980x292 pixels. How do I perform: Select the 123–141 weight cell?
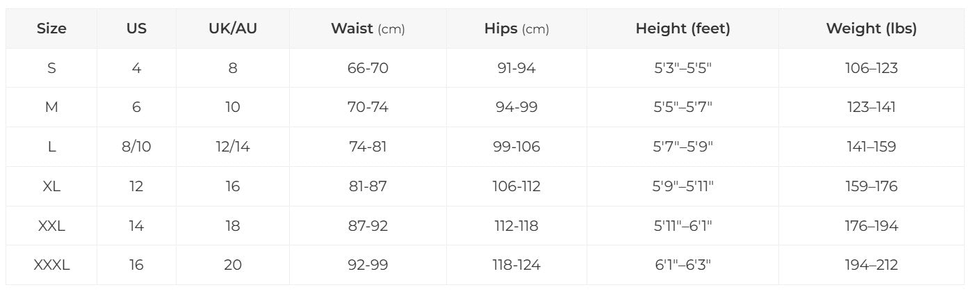click(871, 107)
